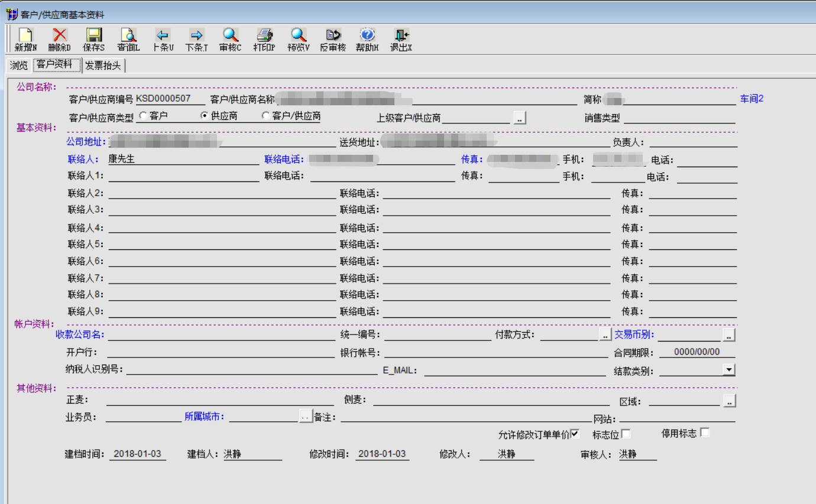Select the 客户/供应商 radio button
816x504 pixels.
click(x=265, y=116)
